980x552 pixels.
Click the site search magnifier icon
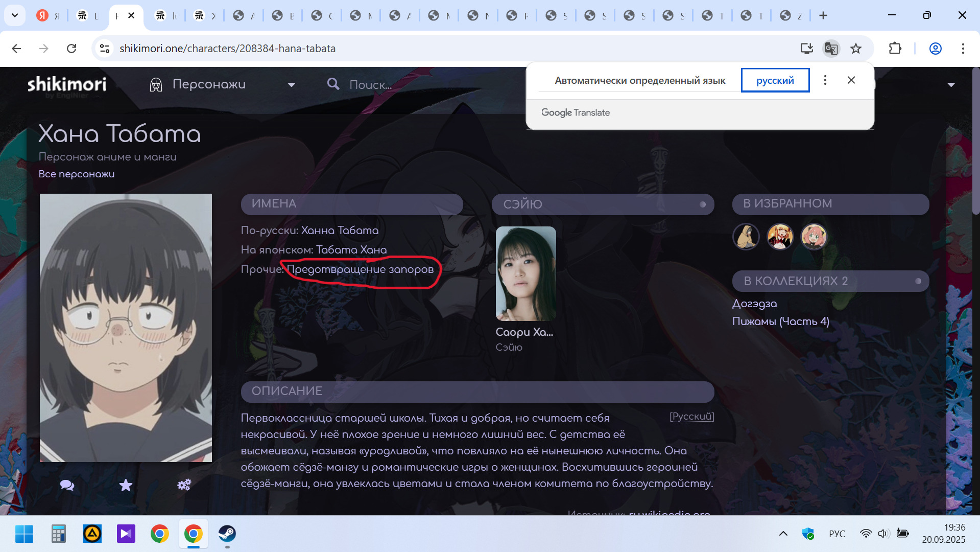point(333,84)
